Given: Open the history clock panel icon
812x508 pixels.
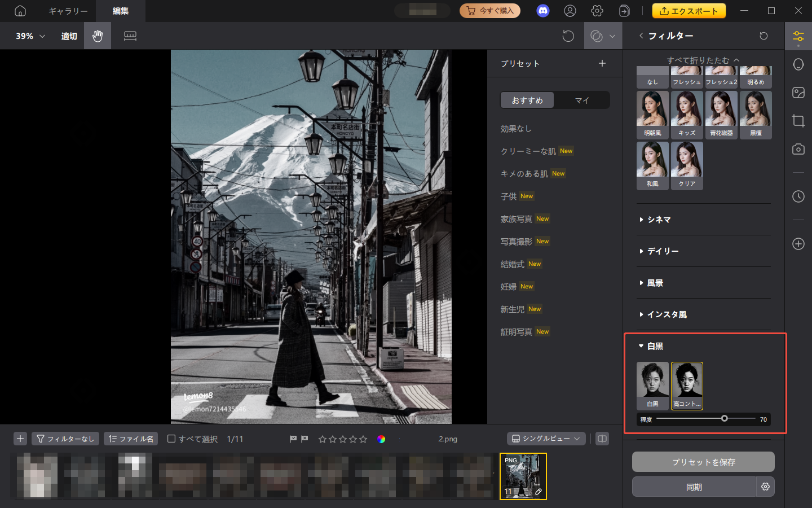Looking at the screenshot, I should [x=798, y=196].
